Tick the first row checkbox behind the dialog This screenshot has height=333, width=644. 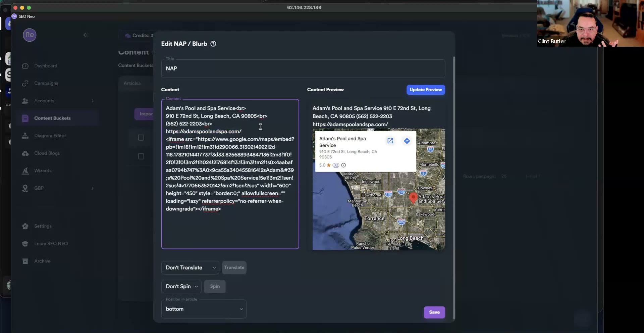pos(141,138)
